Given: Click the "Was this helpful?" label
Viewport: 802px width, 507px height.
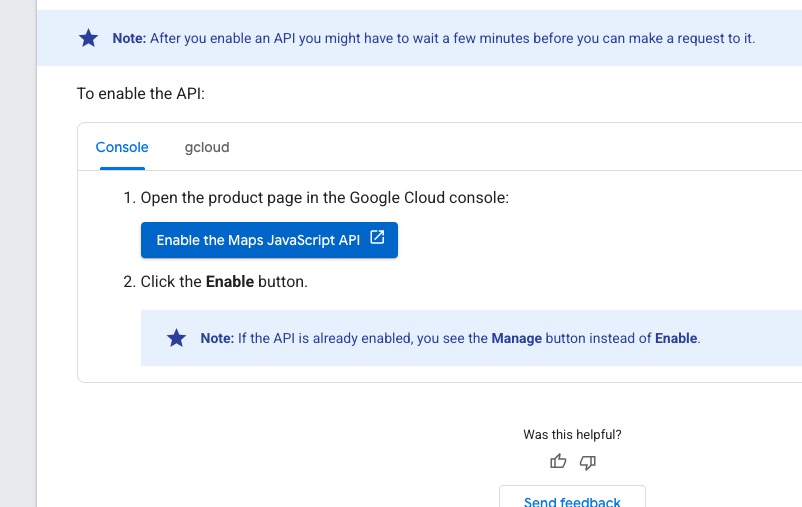Looking at the screenshot, I should [572, 434].
